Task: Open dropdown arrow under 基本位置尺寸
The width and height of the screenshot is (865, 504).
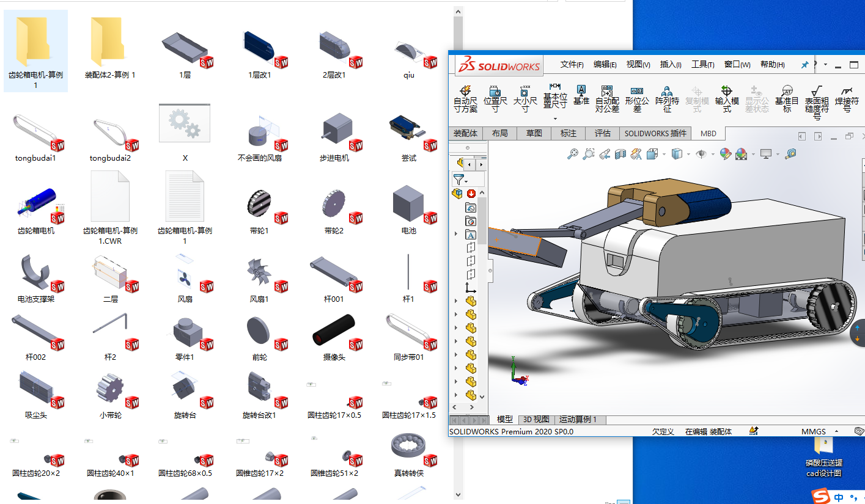Action: [x=555, y=119]
